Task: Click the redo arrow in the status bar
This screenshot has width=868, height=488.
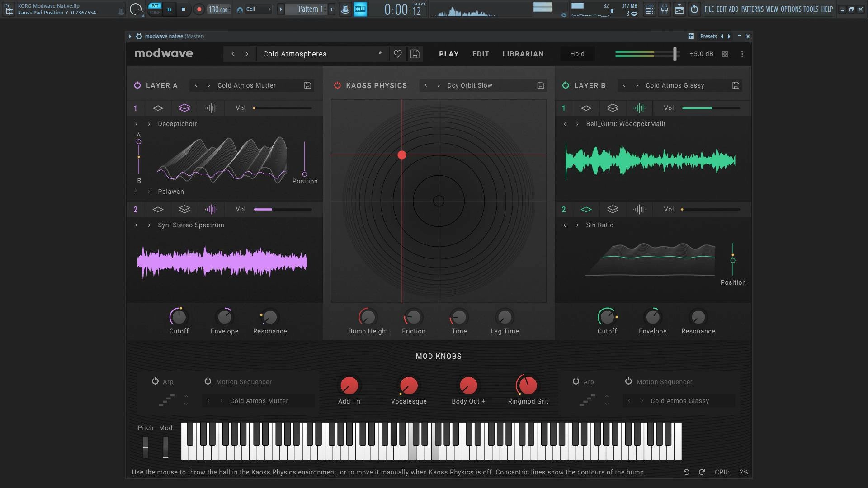Action: click(702, 472)
